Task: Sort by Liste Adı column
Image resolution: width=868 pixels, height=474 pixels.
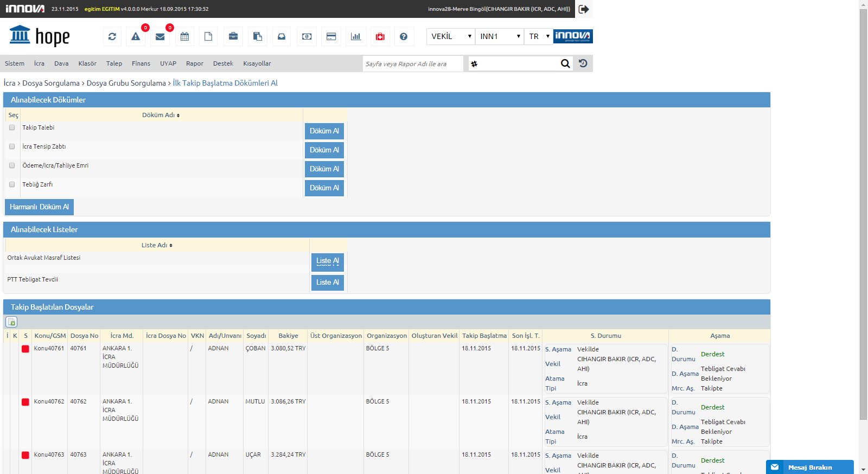Action: (157, 245)
